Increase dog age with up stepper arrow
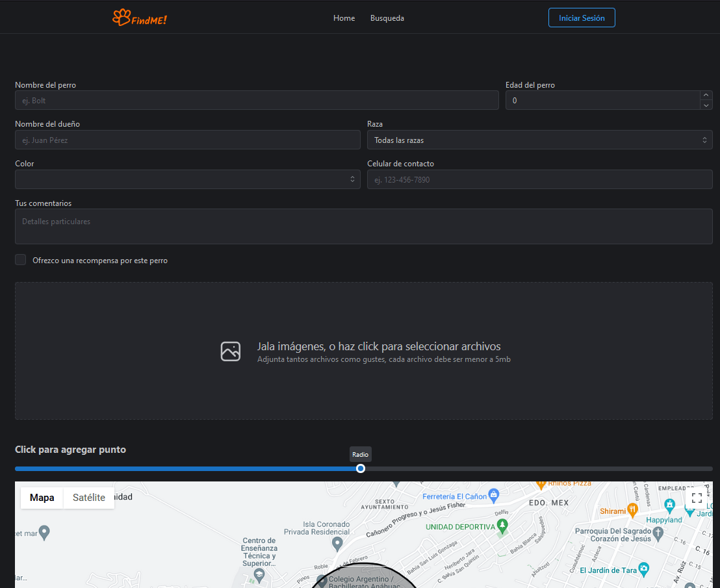 tap(706, 96)
